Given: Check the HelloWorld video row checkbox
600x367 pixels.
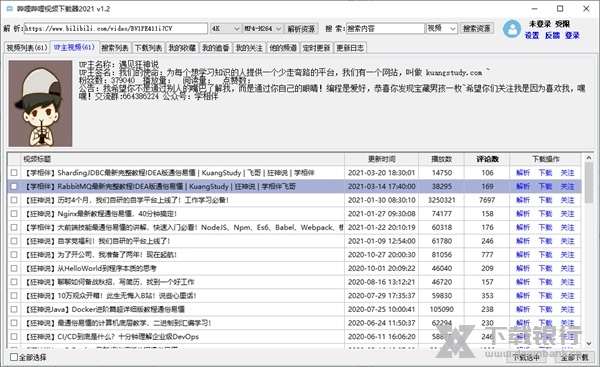Looking at the screenshot, I should coord(14,268).
